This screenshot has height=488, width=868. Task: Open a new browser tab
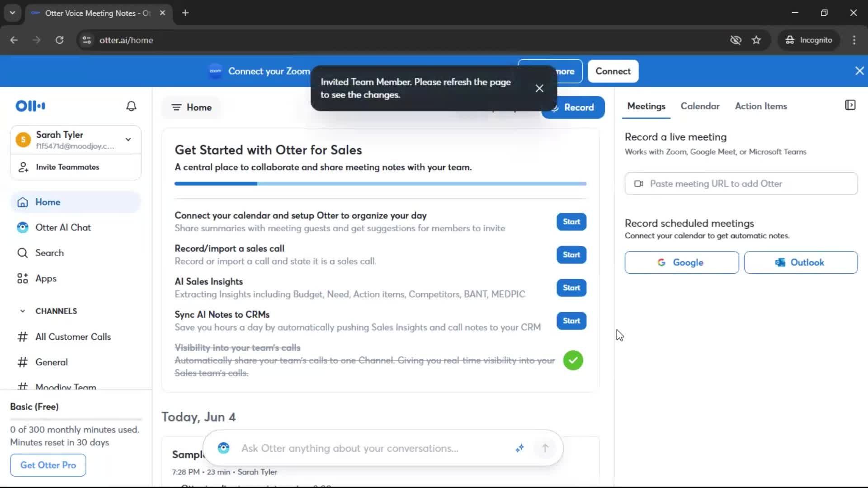[185, 13]
